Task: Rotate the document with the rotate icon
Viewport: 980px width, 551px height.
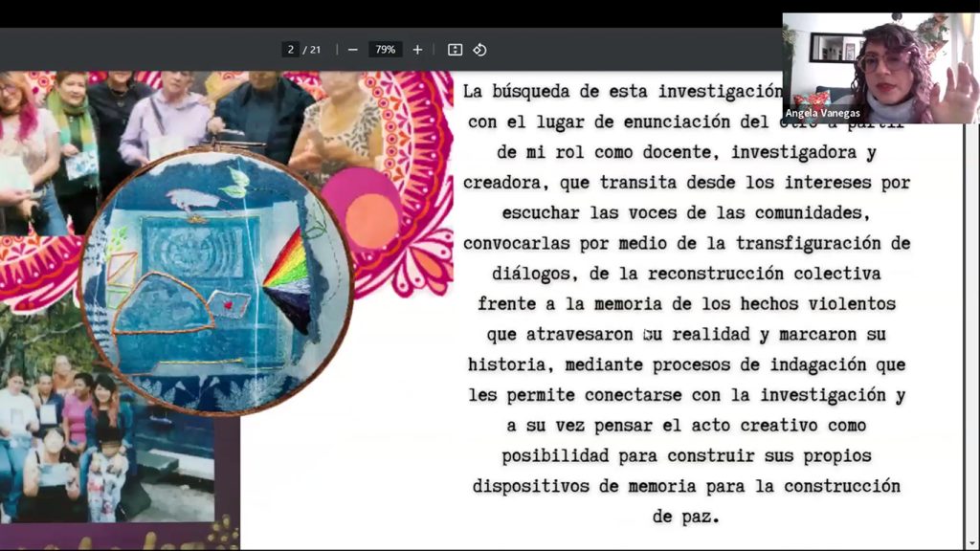Action: [479, 50]
